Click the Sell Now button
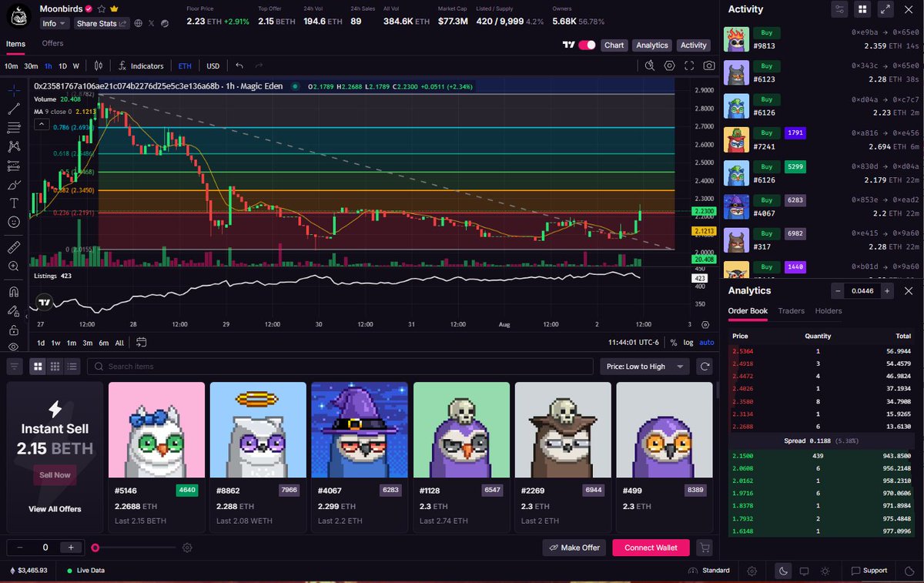924x583 pixels. coord(55,475)
